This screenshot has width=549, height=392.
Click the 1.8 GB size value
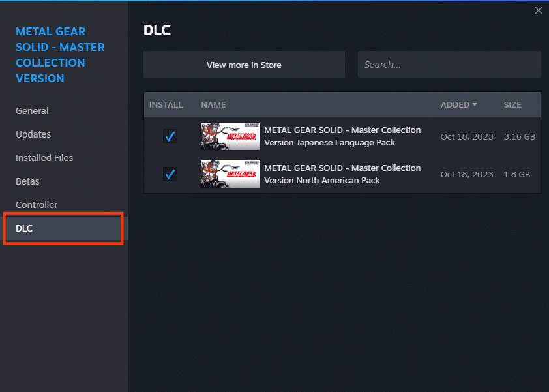click(517, 174)
